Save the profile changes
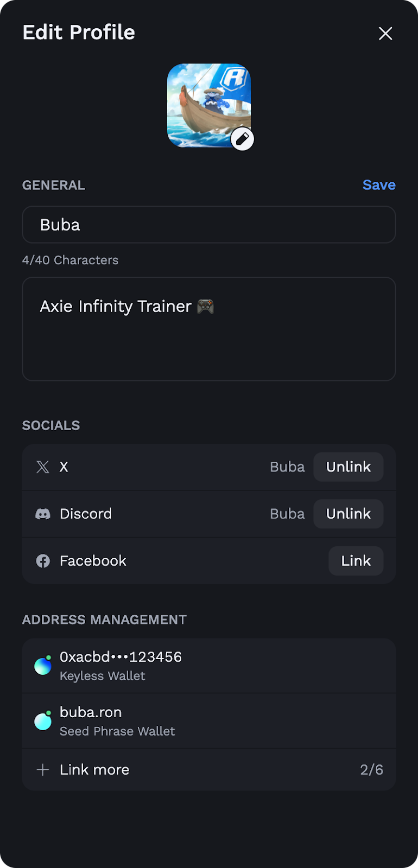This screenshot has width=418, height=868. [x=379, y=185]
